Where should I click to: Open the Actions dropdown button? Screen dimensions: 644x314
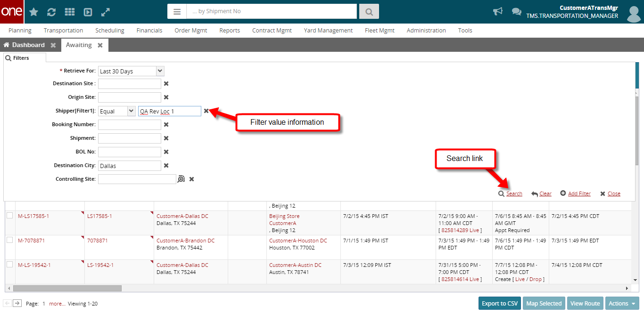[622, 304]
